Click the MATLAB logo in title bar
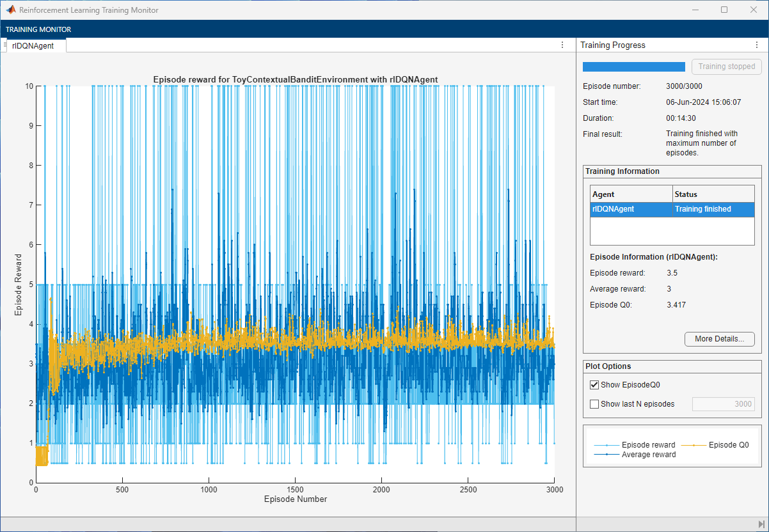 click(11, 10)
